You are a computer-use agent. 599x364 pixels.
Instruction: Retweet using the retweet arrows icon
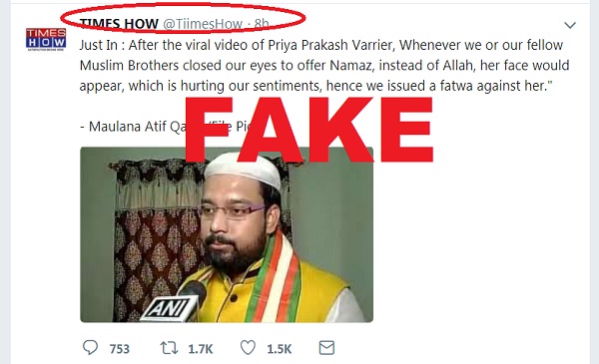[x=169, y=348]
